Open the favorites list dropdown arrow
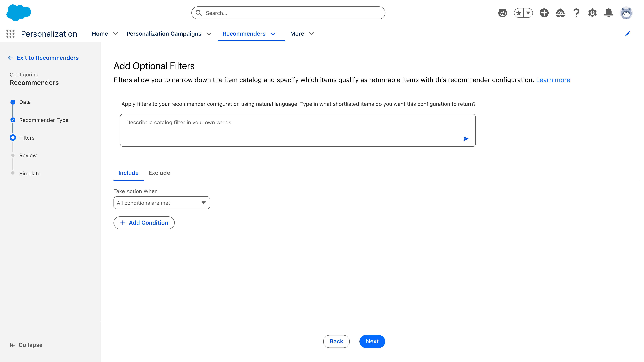644x362 pixels. [528, 13]
